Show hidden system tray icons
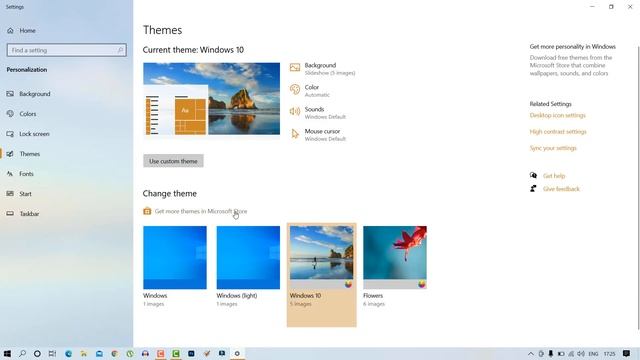This screenshot has width=640, height=360. pyautogui.click(x=531, y=353)
